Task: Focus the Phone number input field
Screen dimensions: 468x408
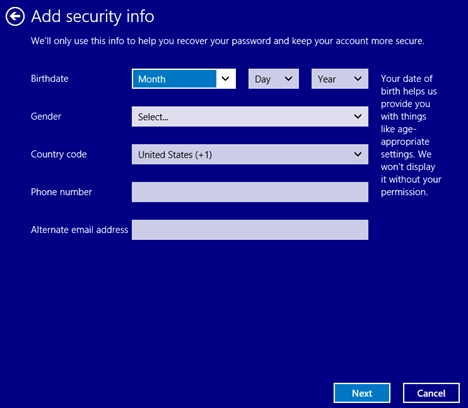Action: pyautogui.click(x=250, y=192)
